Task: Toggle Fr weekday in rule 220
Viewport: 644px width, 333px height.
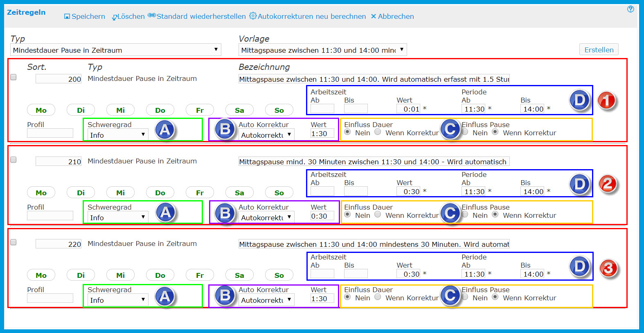Action: 200,275
